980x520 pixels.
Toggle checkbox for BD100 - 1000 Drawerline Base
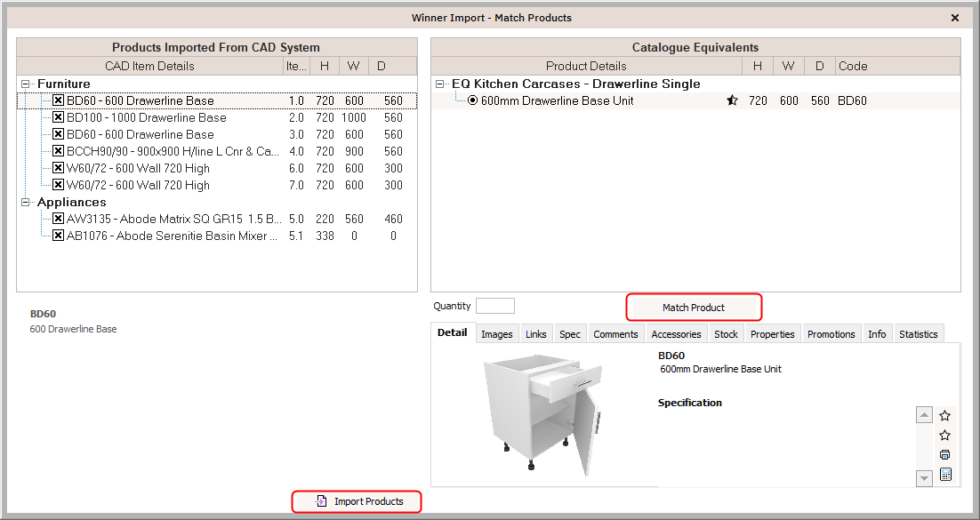[x=58, y=117]
